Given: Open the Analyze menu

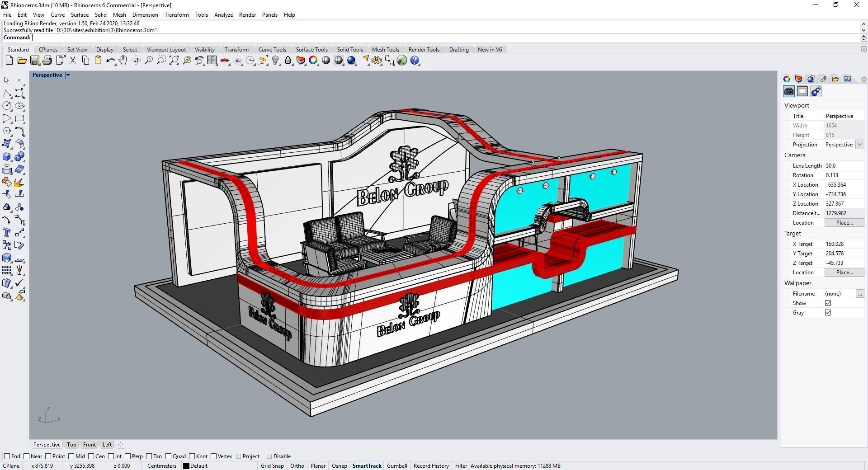Looking at the screenshot, I should point(223,15).
